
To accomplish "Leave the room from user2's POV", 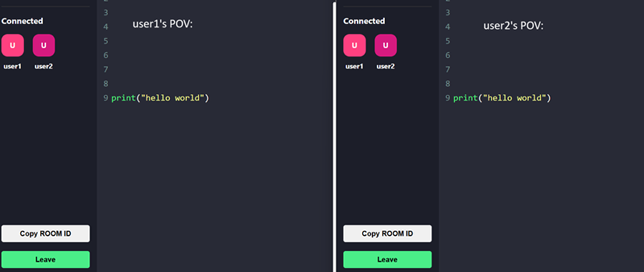I will [387, 259].
